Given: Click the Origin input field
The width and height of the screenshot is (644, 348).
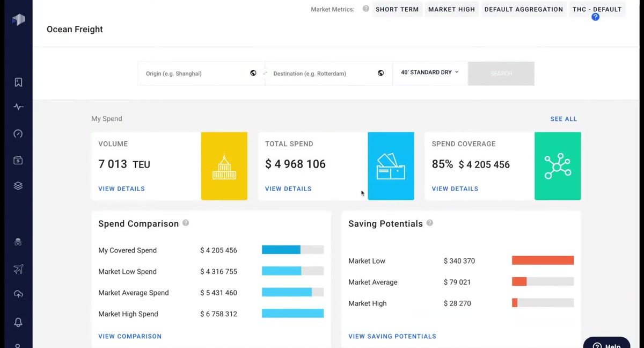Looking at the screenshot, I should pos(201,74).
